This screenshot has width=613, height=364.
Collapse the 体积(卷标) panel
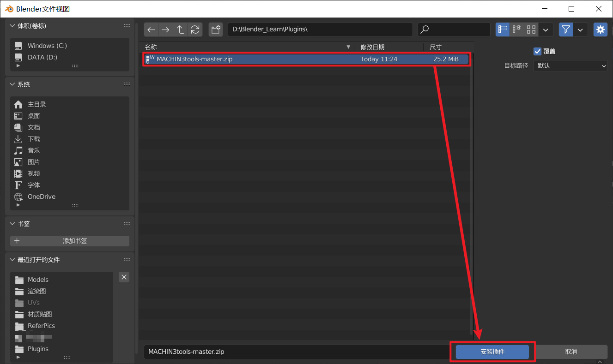(12, 26)
